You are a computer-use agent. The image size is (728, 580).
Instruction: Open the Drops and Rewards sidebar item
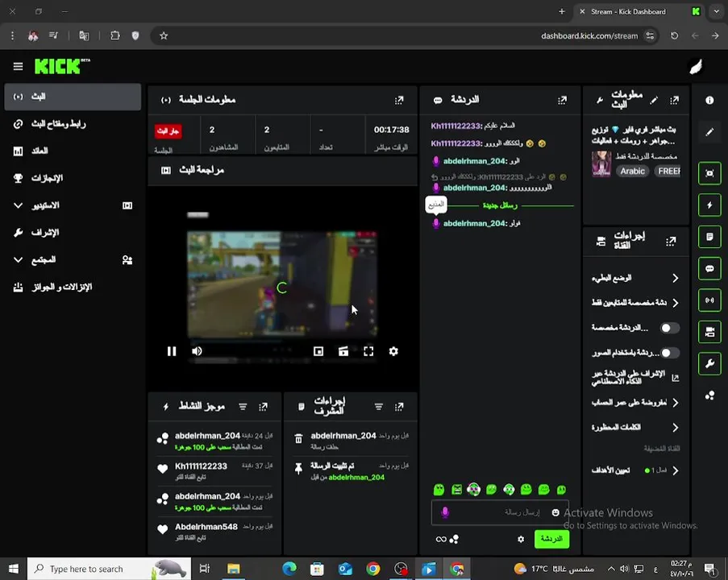(x=73, y=288)
